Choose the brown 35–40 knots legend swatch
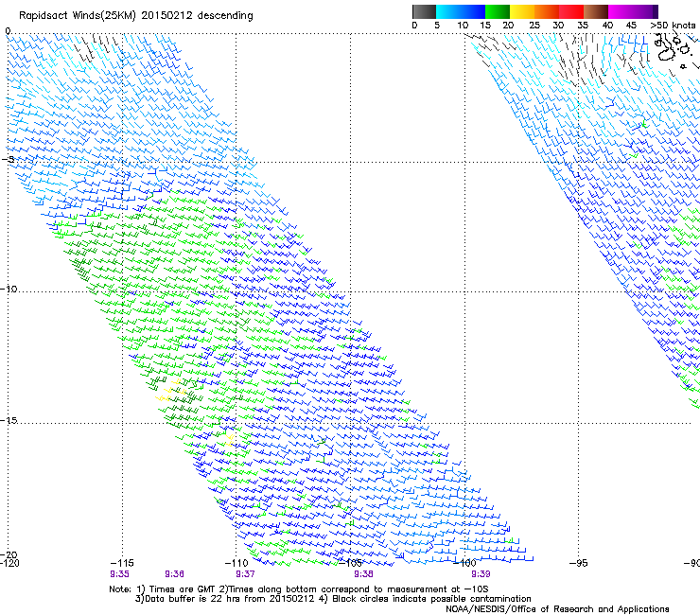The width and height of the screenshot is (700, 615). coord(596,11)
